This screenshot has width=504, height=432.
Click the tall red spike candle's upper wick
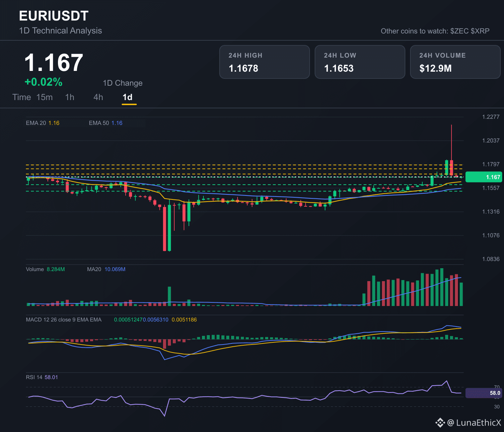[451, 142]
